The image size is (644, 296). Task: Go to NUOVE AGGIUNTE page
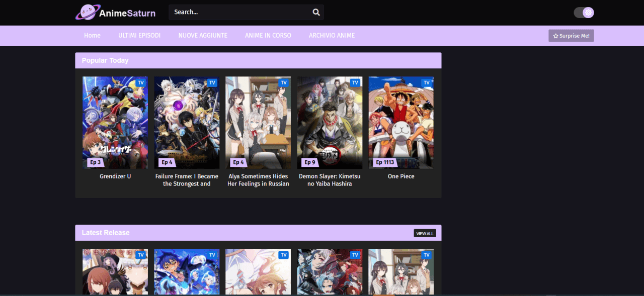click(203, 36)
